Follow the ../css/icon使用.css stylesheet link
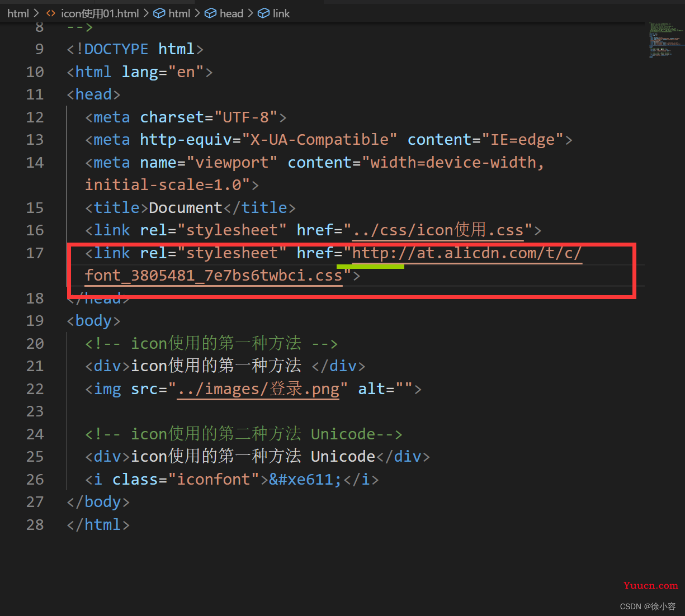Screen dimensions: 685x616 pyautogui.click(x=438, y=230)
